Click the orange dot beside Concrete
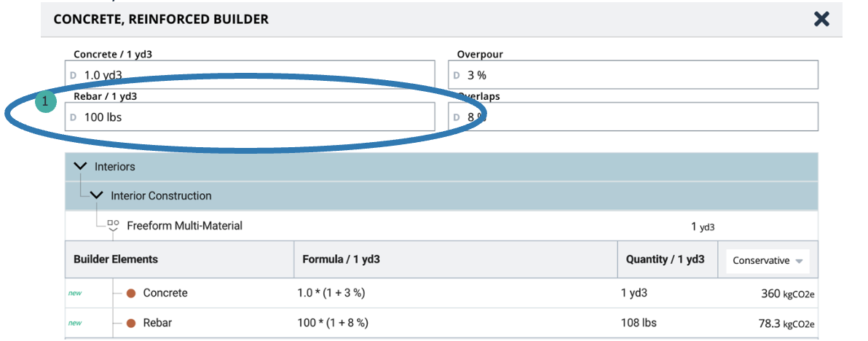The height and width of the screenshot is (341, 868). (x=132, y=293)
